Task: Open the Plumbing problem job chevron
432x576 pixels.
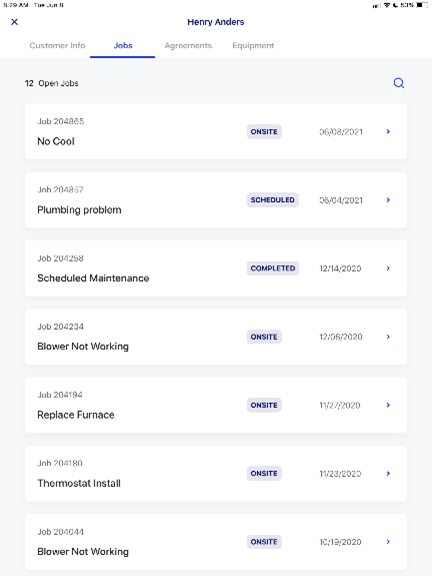Action: pyautogui.click(x=388, y=200)
